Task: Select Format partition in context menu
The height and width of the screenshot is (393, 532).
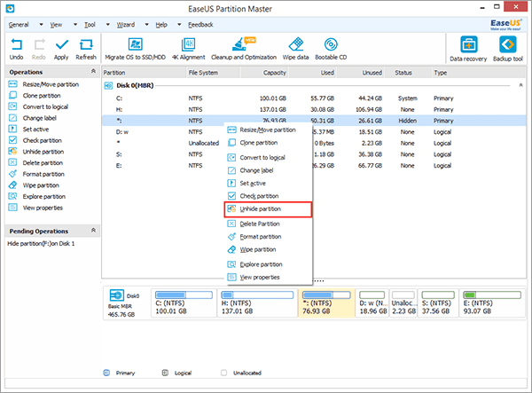Action: [268, 237]
